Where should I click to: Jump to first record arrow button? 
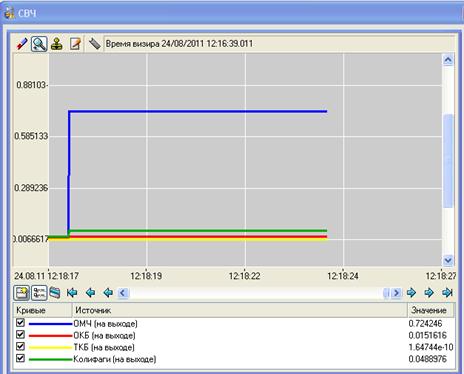click(x=72, y=293)
